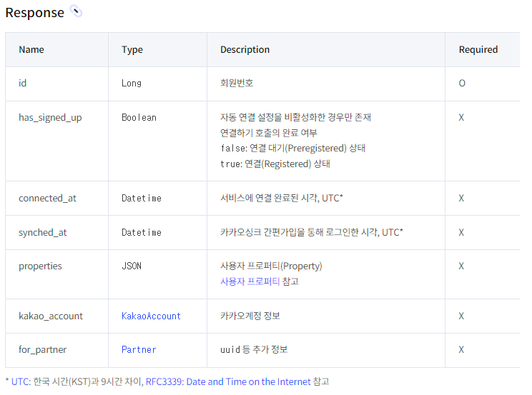Click the properties field name

coord(40,266)
